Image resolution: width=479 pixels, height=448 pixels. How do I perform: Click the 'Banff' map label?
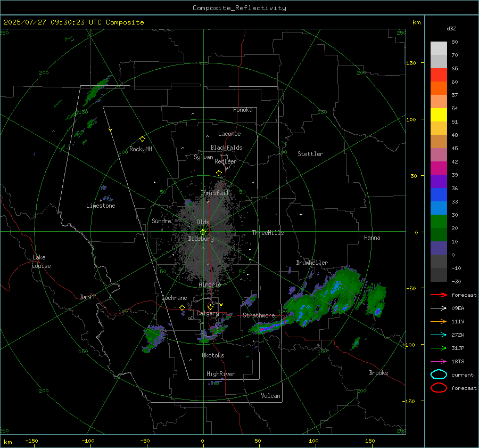(x=88, y=297)
